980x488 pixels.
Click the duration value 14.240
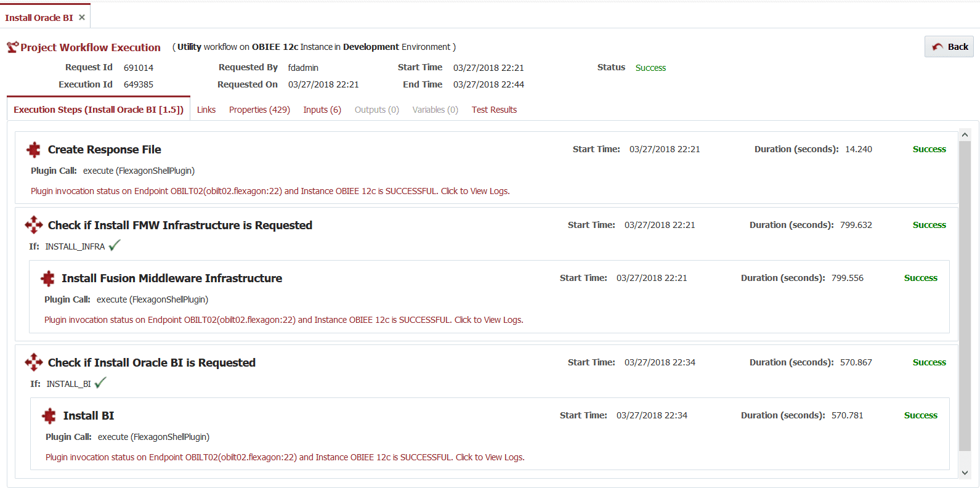[859, 149]
